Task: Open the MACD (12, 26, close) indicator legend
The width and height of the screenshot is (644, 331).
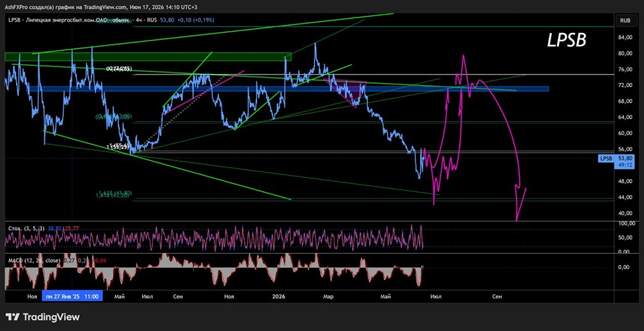Action: [34, 260]
